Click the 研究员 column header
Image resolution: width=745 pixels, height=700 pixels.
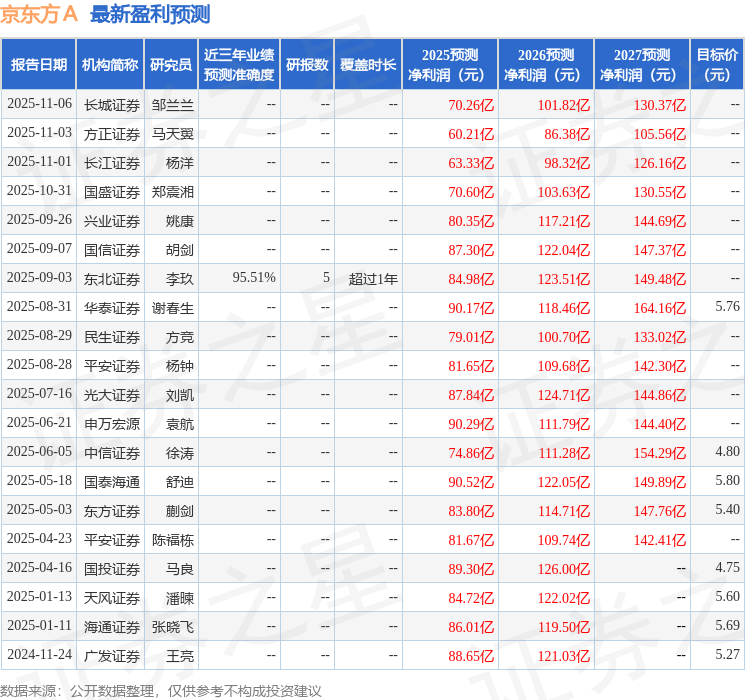[x=171, y=64]
